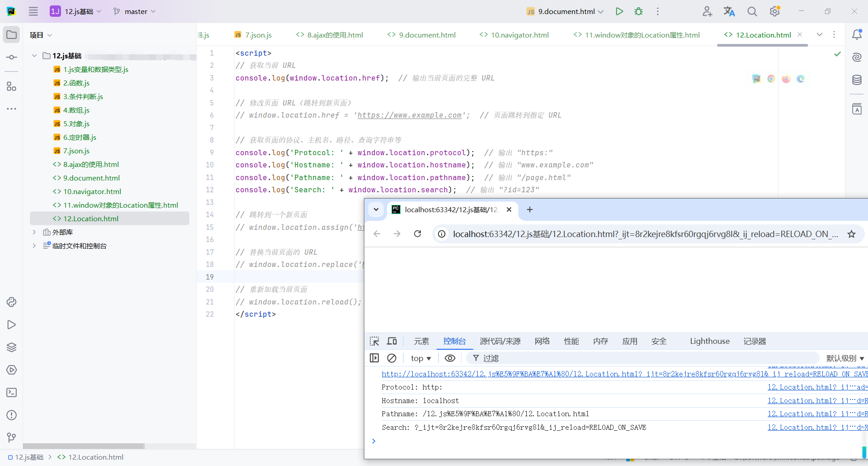Click the DevTools clear console icon

[392, 358]
